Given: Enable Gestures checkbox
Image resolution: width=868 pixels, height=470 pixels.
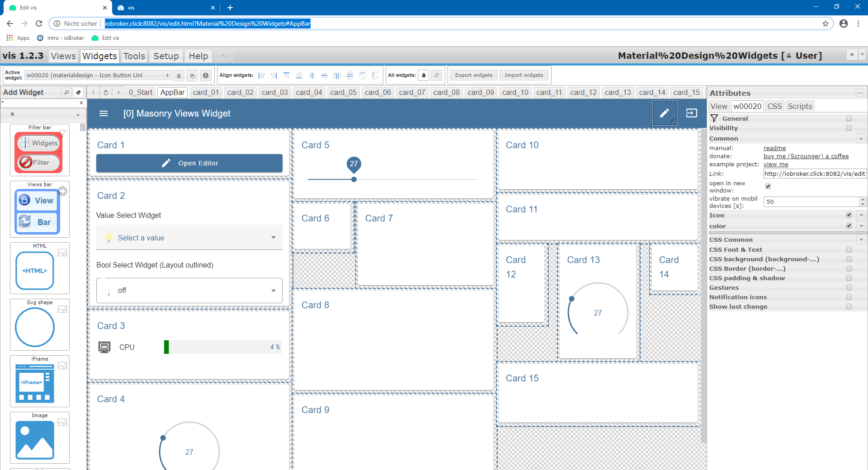Looking at the screenshot, I should click(849, 287).
